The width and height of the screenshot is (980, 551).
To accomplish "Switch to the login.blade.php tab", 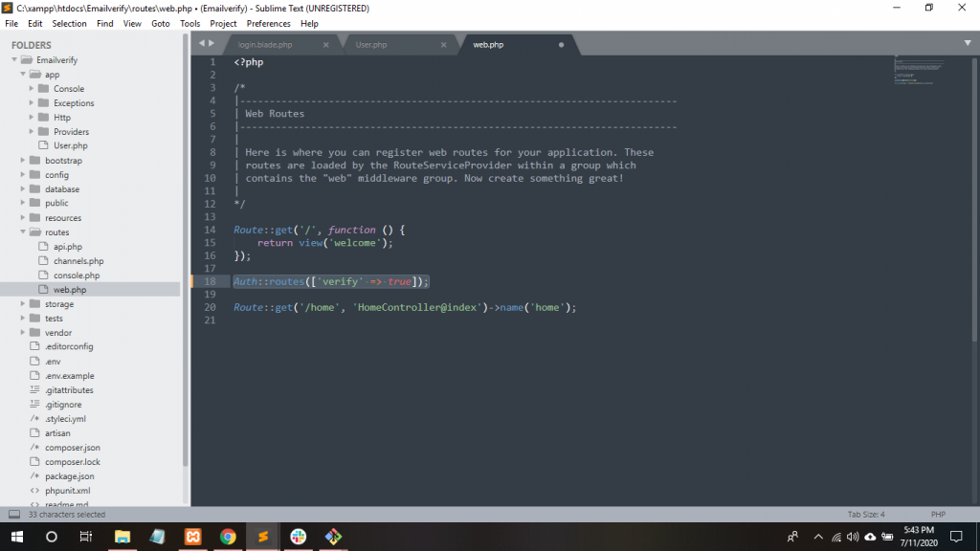I will pos(265,45).
